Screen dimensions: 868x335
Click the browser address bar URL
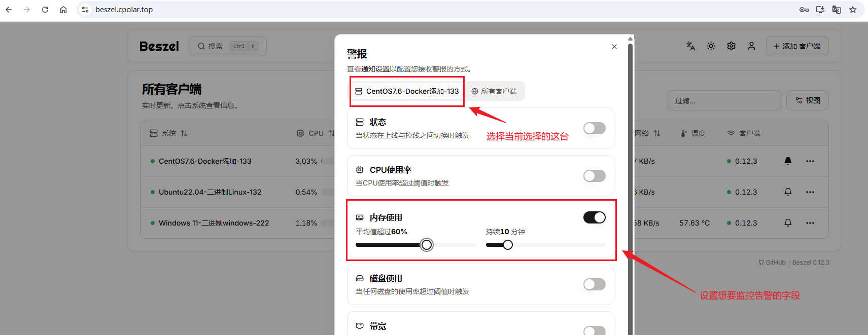tap(124, 10)
